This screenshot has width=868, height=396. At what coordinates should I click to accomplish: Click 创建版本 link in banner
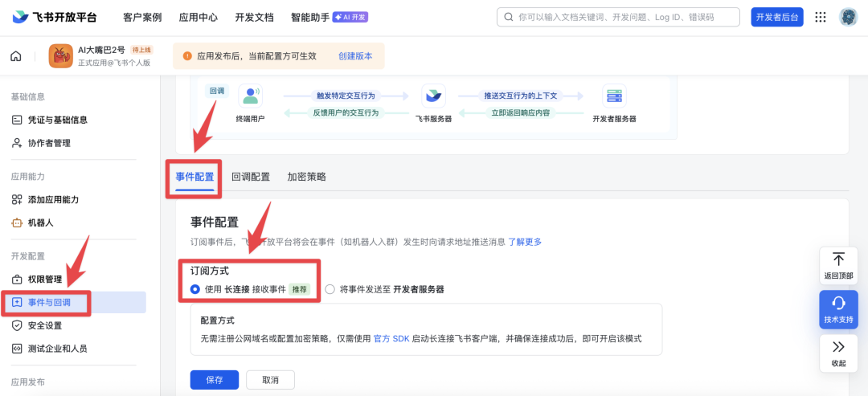click(355, 56)
